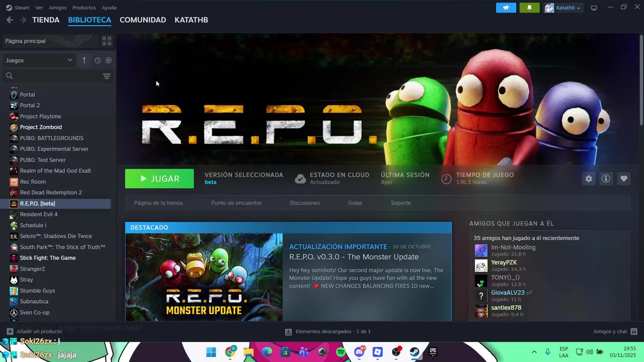
Task: Click the Schedule I game icon
Action: pos(14,225)
